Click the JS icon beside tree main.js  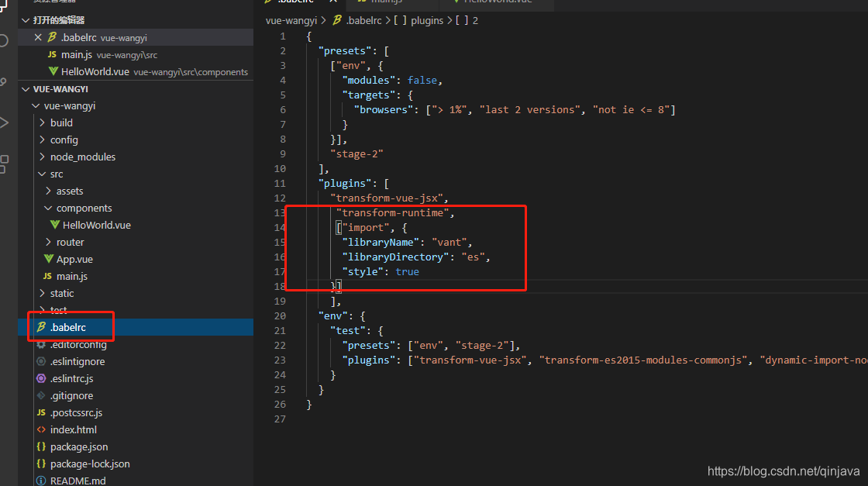click(47, 276)
